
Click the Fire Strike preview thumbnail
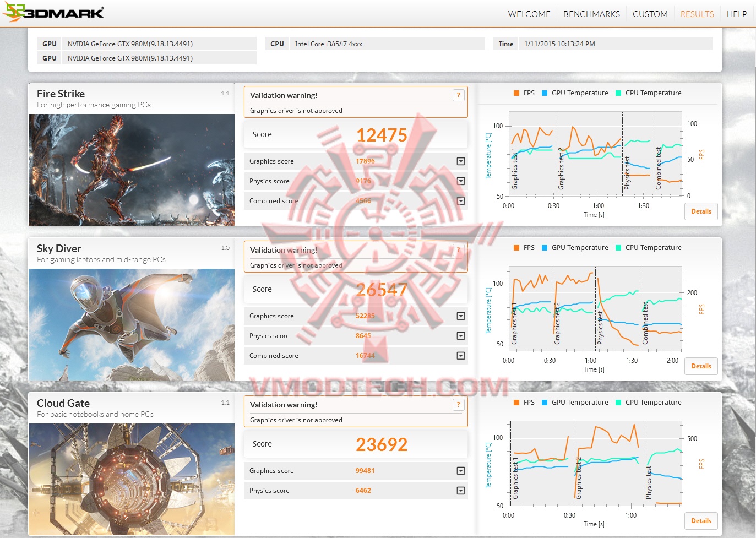tap(132, 170)
